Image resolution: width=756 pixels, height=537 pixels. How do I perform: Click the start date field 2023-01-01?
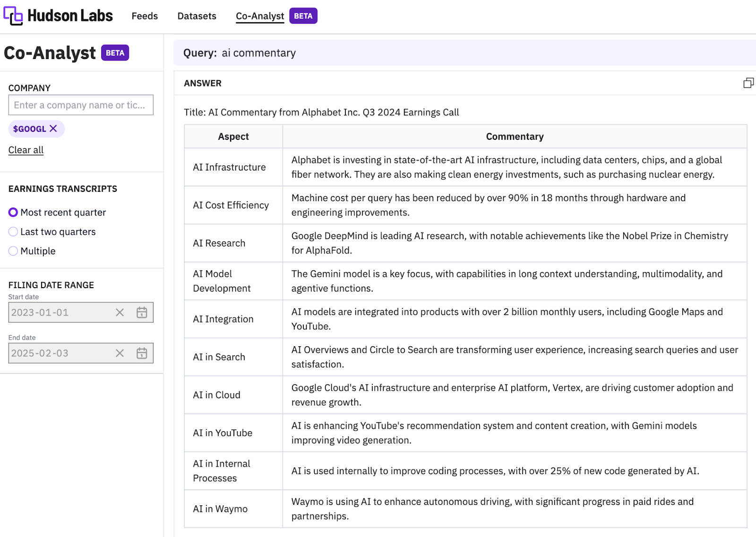57,313
